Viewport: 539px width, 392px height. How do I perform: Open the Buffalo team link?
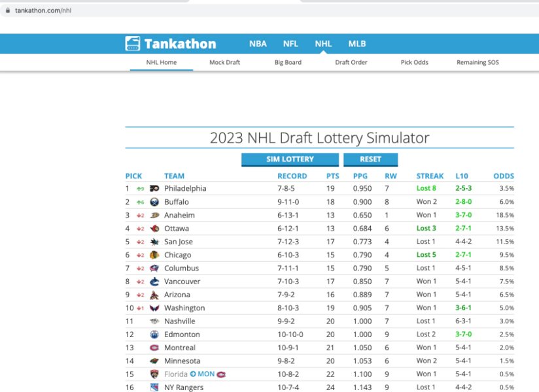[177, 202]
